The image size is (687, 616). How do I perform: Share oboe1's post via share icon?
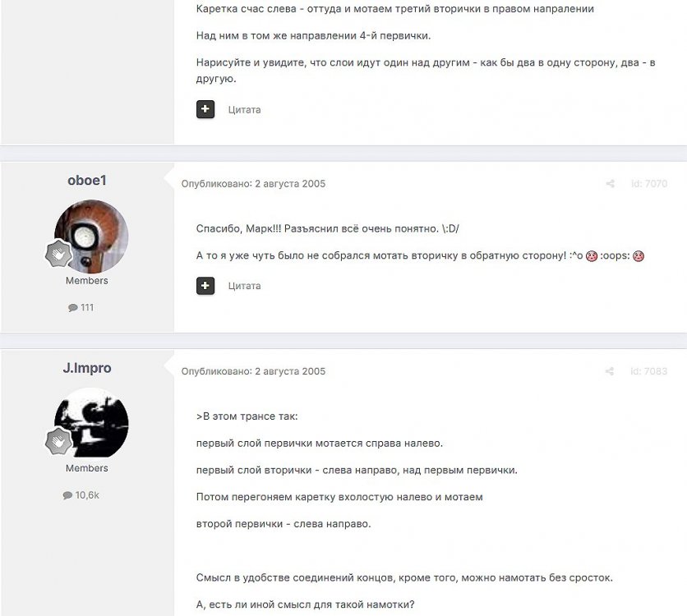[x=610, y=184]
